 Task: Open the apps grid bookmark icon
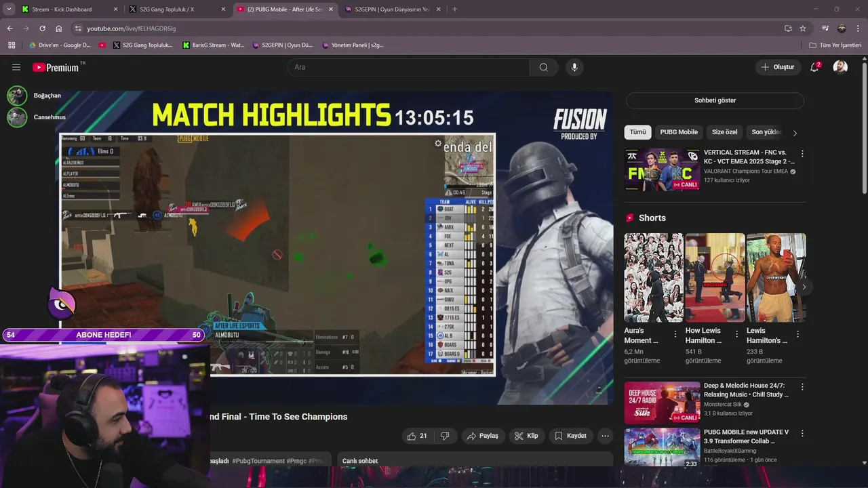point(12,45)
